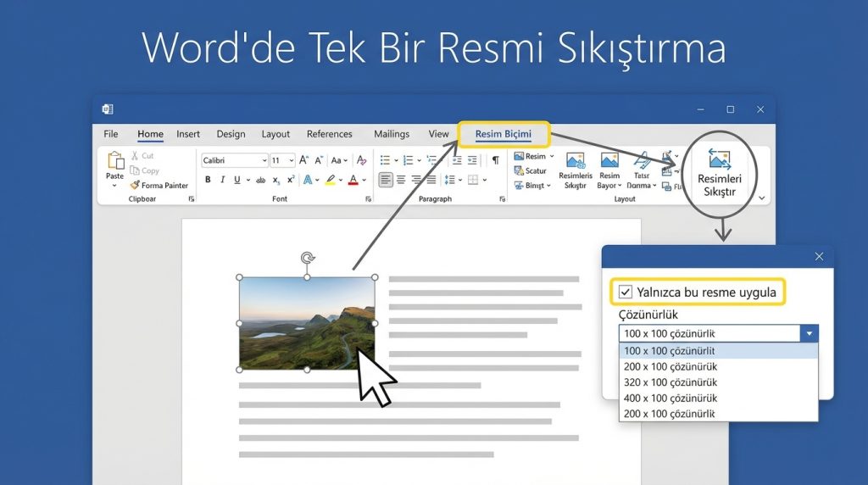Toggle Underline formatting
The image size is (868, 485).
[237, 180]
